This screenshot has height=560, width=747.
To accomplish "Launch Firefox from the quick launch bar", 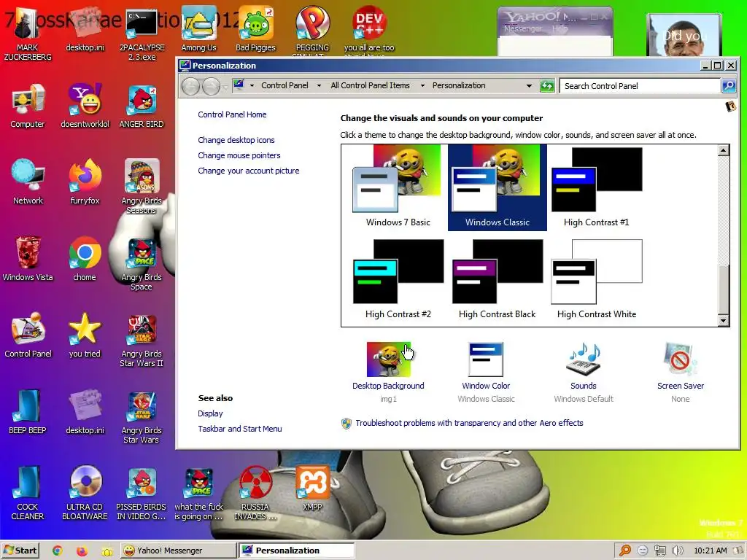I will coord(82,551).
